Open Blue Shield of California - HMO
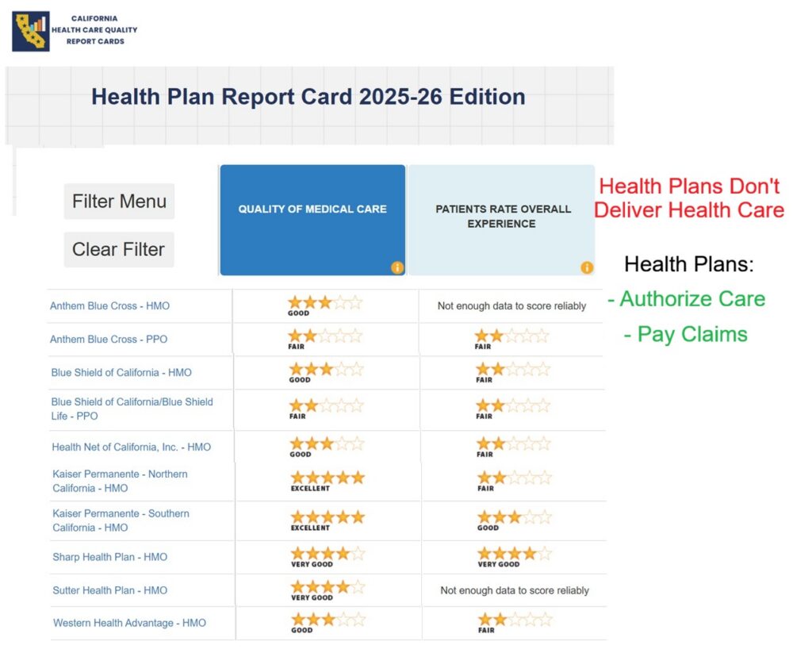This screenshot has height=649, width=812. click(121, 372)
